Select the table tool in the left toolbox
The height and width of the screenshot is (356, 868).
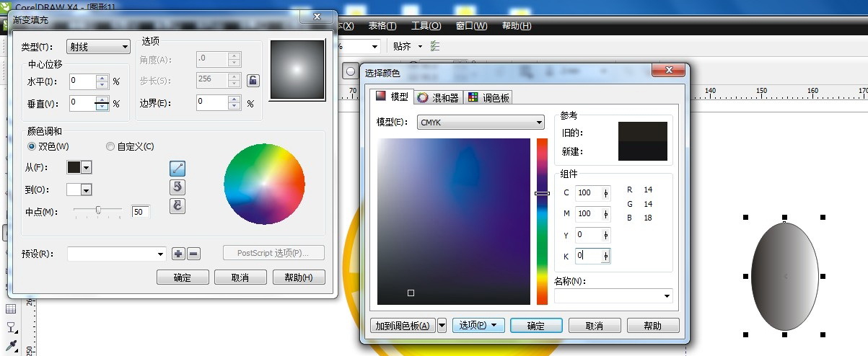click(x=11, y=308)
